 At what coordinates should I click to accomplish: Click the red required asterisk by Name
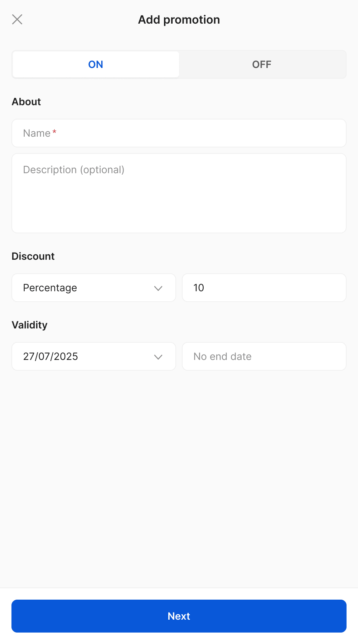pyautogui.click(x=54, y=132)
